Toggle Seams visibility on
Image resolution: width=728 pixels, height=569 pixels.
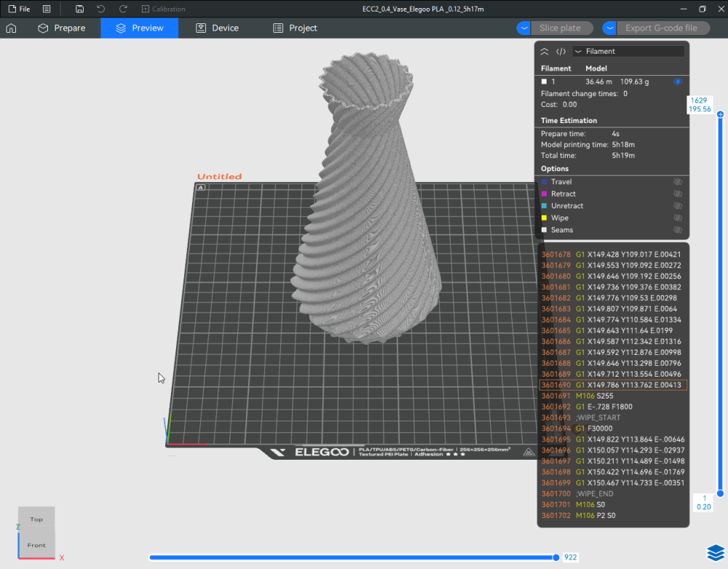(x=678, y=230)
